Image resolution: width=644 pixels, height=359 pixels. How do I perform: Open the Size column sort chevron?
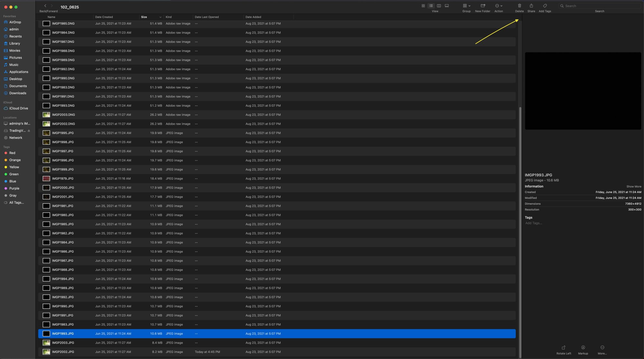(x=160, y=17)
